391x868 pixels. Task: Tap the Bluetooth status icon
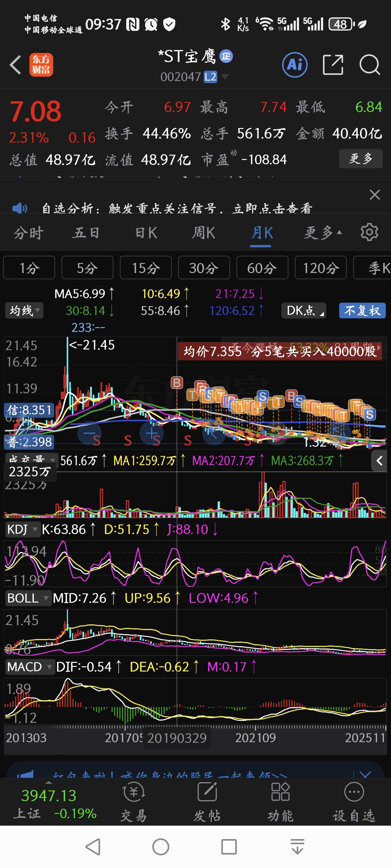(x=225, y=24)
